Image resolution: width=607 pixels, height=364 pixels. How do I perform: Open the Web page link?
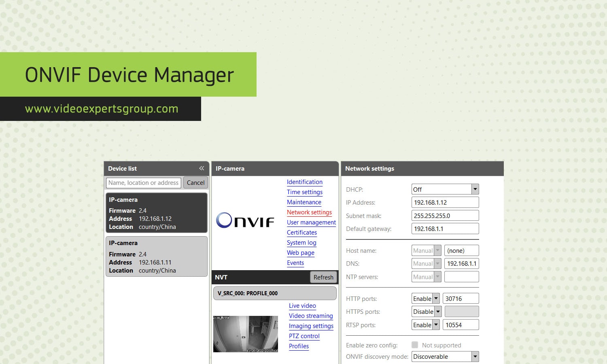pos(301,253)
